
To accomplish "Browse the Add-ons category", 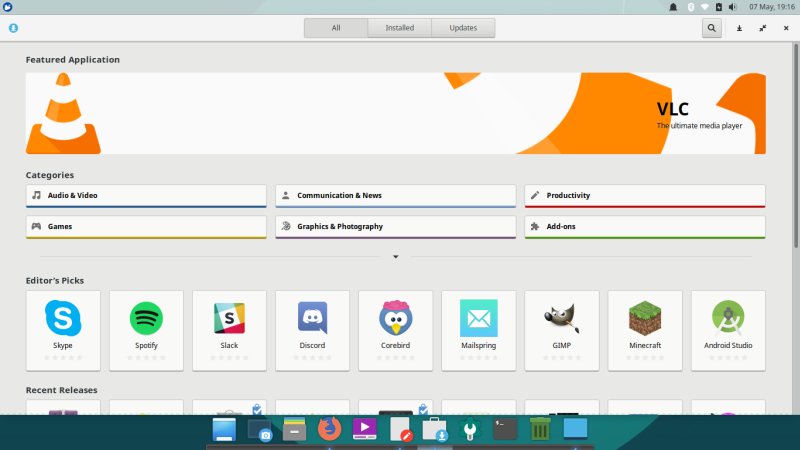I will pyautogui.click(x=645, y=227).
